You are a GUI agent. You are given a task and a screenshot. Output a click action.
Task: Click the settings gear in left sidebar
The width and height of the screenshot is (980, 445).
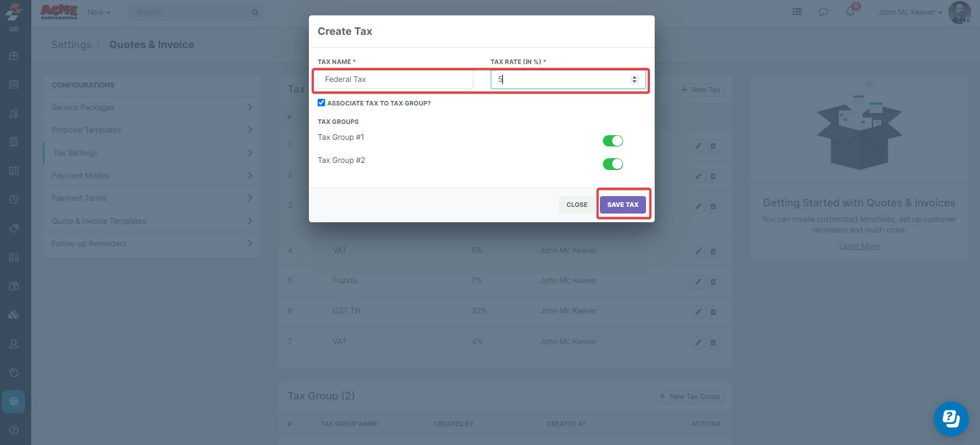point(14,401)
